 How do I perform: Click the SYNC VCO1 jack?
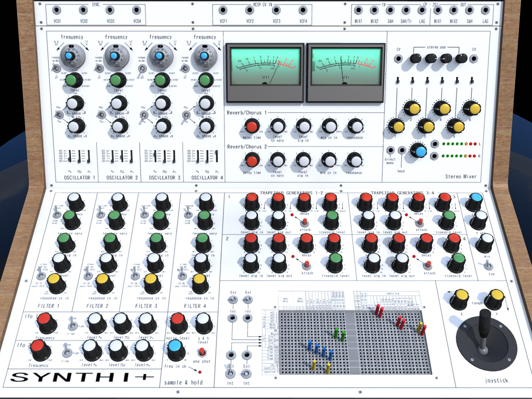click(x=57, y=10)
